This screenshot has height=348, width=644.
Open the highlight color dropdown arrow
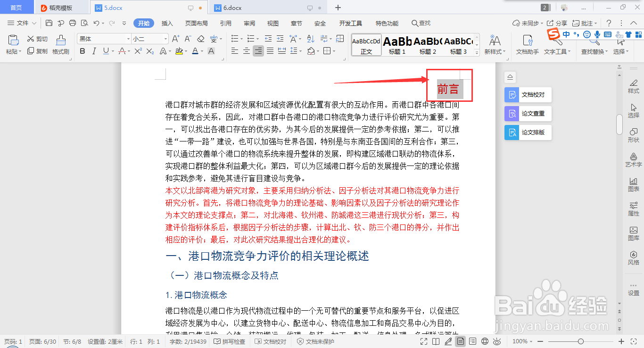click(x=185, y=51)
